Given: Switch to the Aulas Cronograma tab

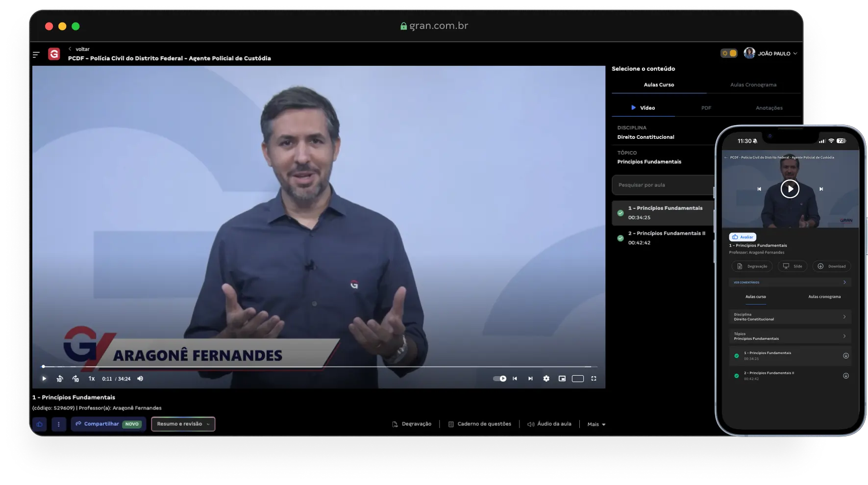Looking at the screenshot, I should (753, 84).
